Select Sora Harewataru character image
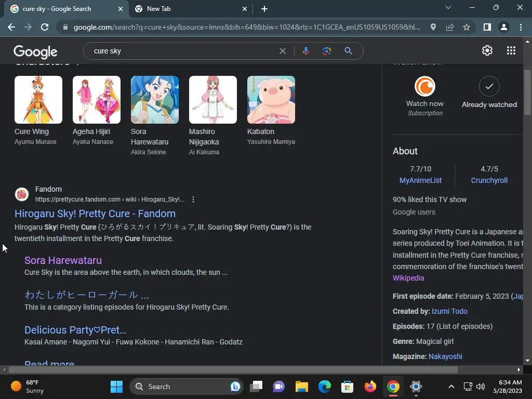Viewport: 532px width, 399px height. tap(155, 100)
